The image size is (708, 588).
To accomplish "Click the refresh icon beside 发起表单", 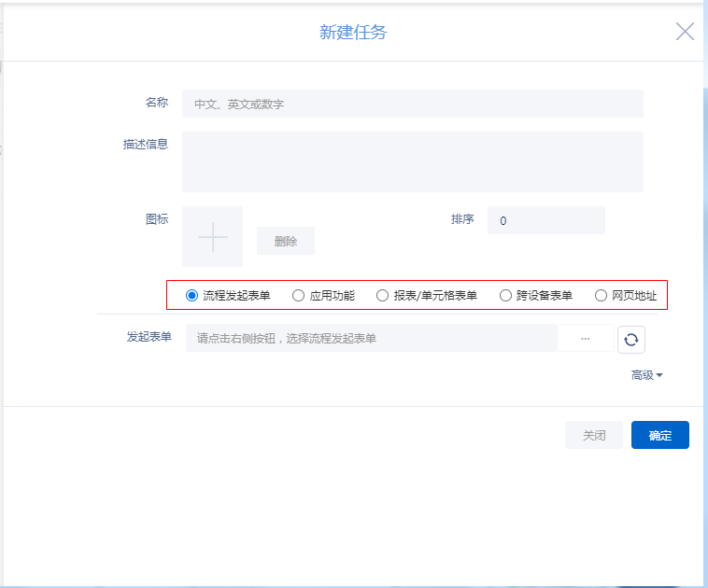I will pos(631,339).
